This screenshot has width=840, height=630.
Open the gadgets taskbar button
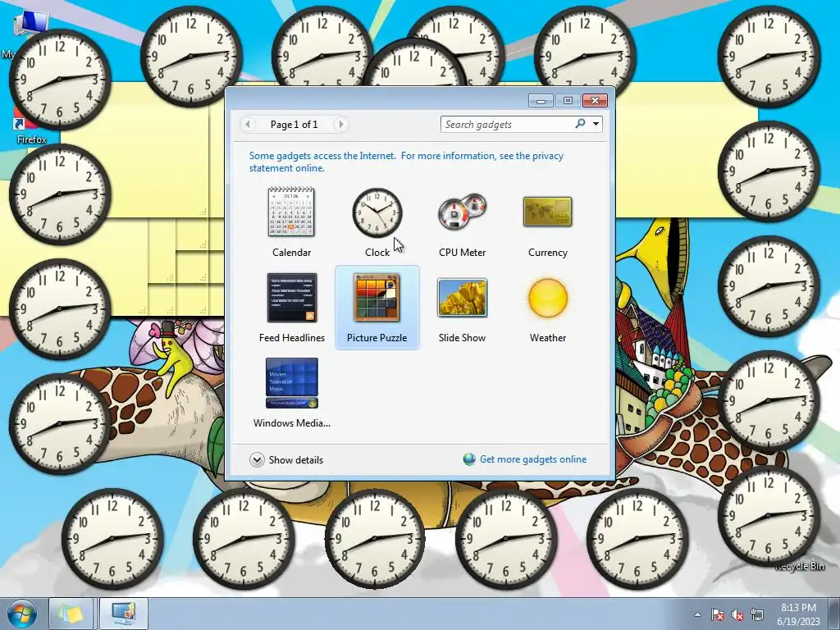click(x=124, y=614)
